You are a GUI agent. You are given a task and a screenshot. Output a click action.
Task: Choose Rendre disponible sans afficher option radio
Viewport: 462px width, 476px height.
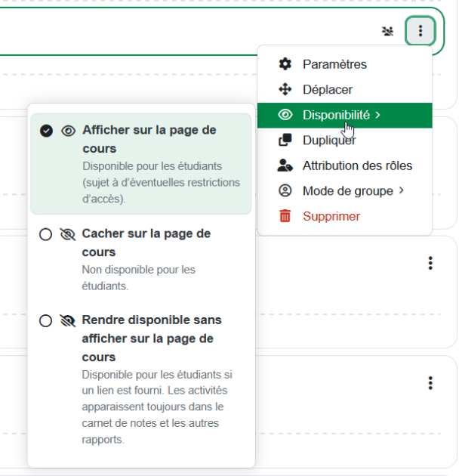[46, 321]
